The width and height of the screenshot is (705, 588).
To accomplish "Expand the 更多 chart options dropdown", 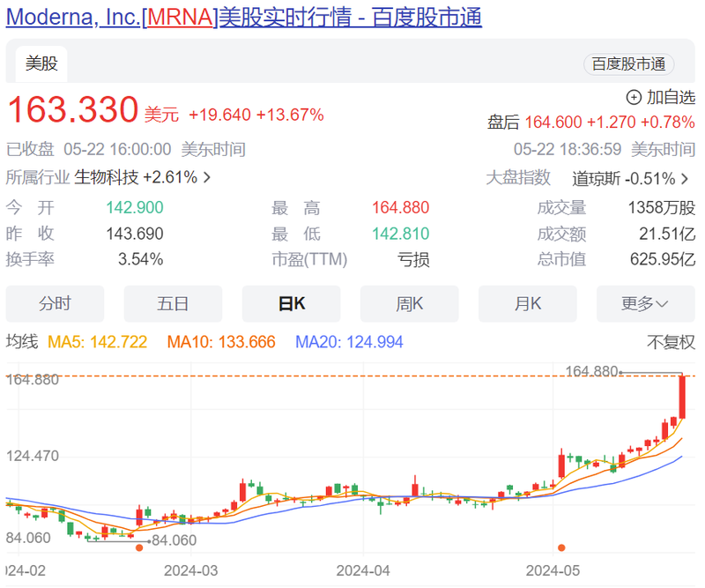I will 645,303.
